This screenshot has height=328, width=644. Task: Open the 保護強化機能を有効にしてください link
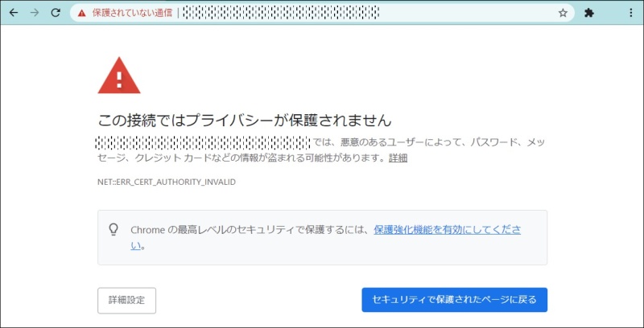click(447, 229)
